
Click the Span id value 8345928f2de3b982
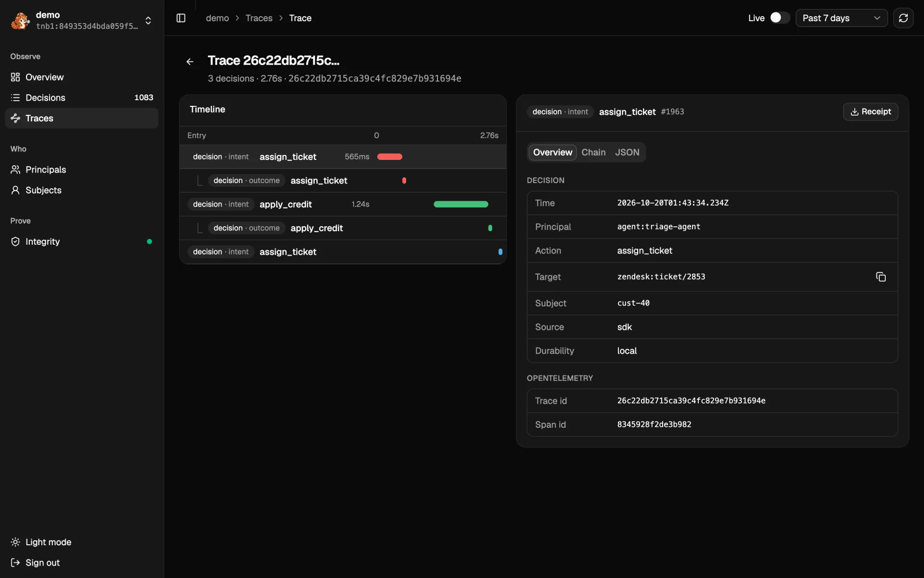coord(654,425)
